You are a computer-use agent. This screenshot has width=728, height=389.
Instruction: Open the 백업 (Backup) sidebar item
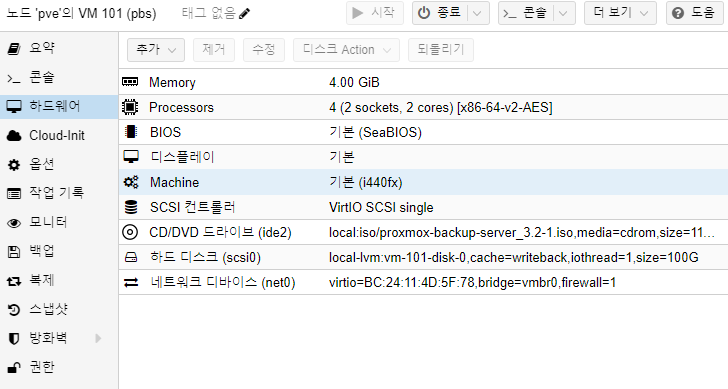pyautogui.click(x=59, y=251)
